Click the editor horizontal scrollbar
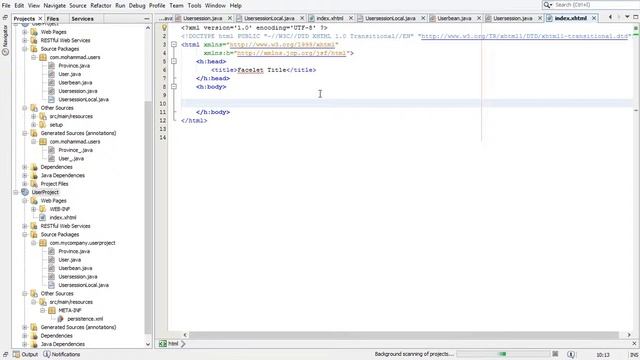This screenshot has height=360, width=640. (404, 335)
